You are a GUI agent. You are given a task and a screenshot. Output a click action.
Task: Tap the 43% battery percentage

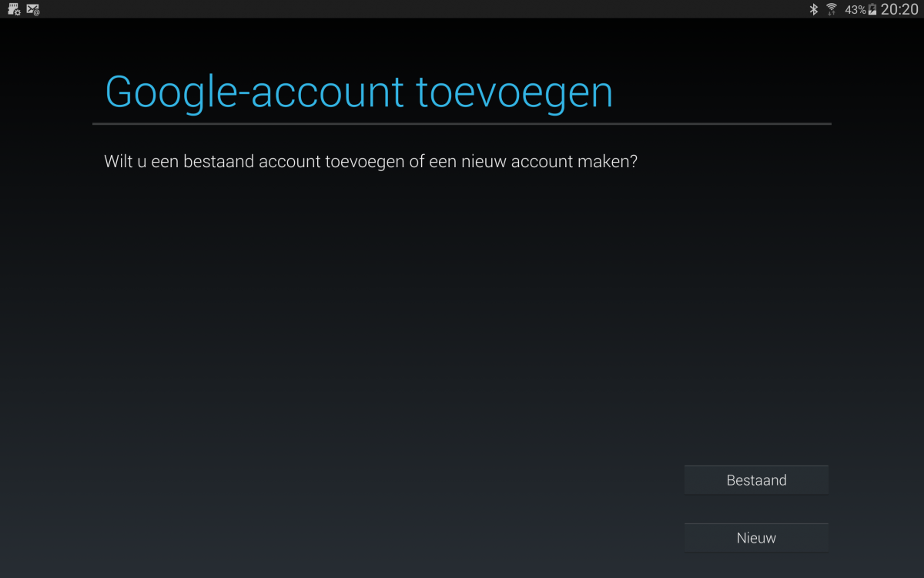pyautogui.click(x=855, y=10)
